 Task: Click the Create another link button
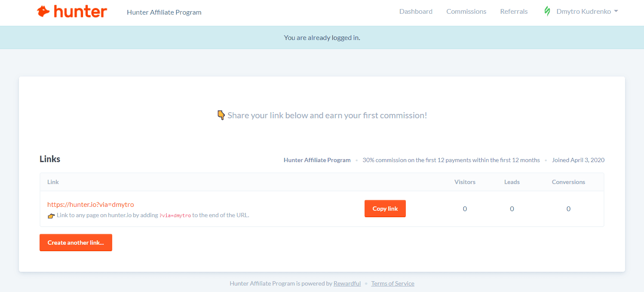coord(76,243)
